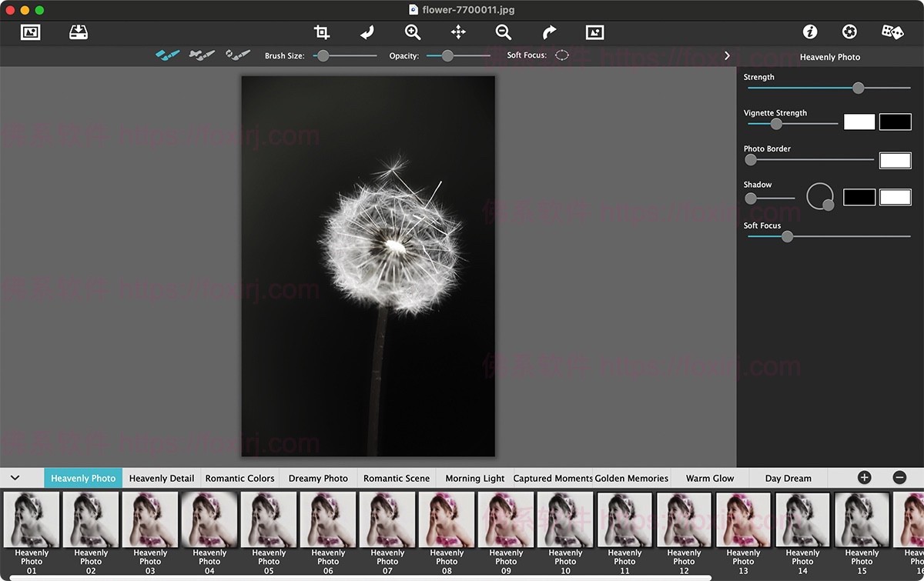
Task: Select the Pan/Move tool
Action: point(457,32)
